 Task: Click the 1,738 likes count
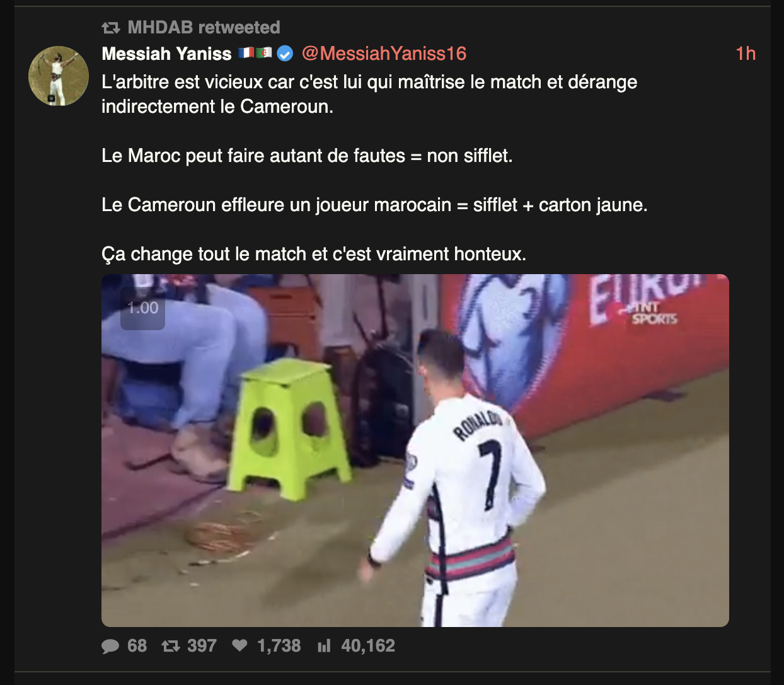279,646
